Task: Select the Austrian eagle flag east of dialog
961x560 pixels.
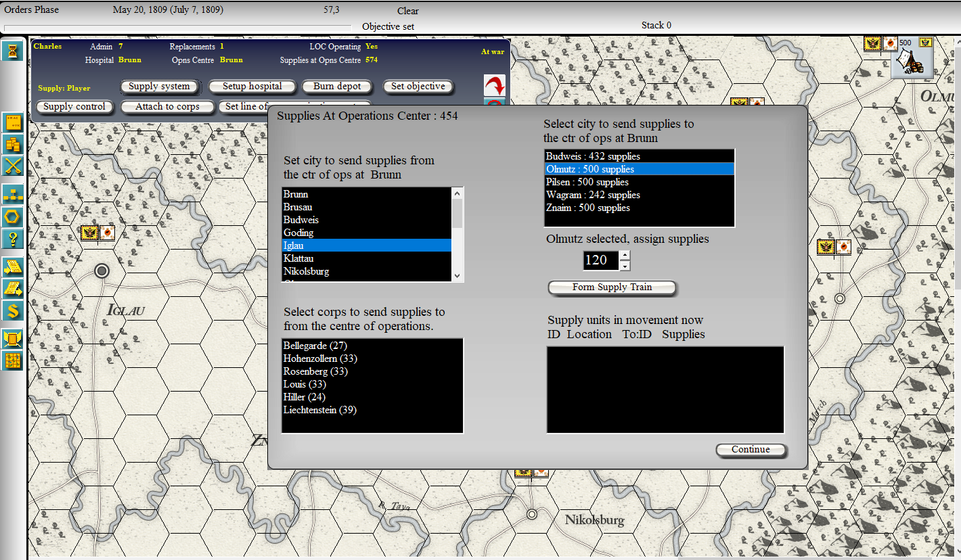Action: click(826, 247)
